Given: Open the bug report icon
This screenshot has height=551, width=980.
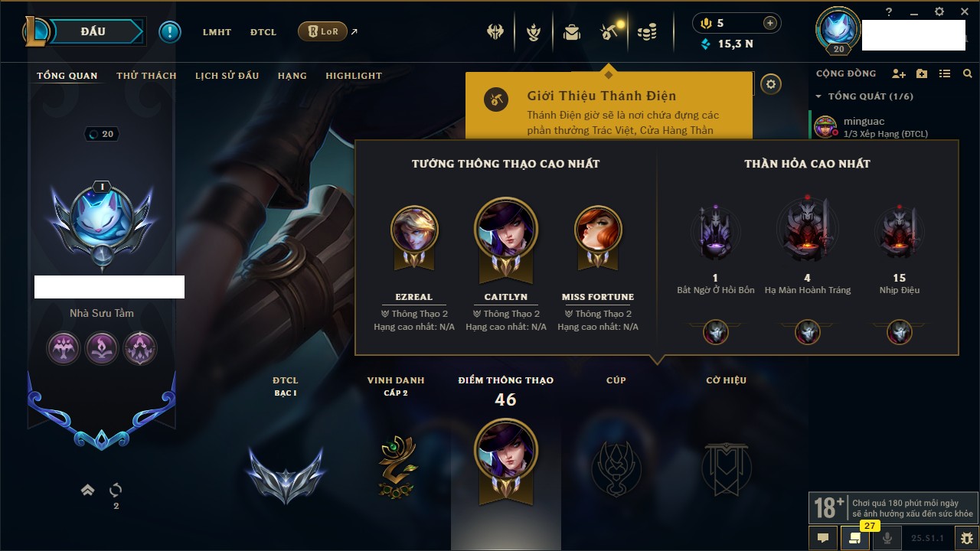Looking at the screenshot, I should point(967,537).
